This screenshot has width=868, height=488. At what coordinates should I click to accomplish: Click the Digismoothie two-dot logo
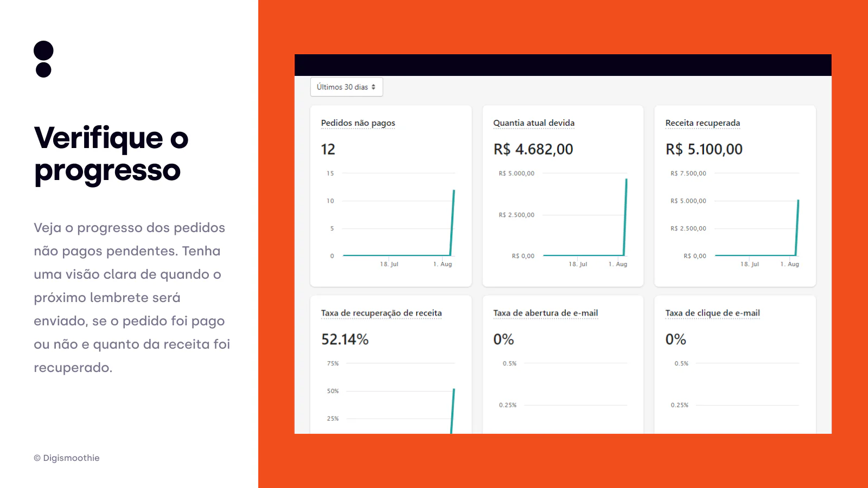(43, 59)
